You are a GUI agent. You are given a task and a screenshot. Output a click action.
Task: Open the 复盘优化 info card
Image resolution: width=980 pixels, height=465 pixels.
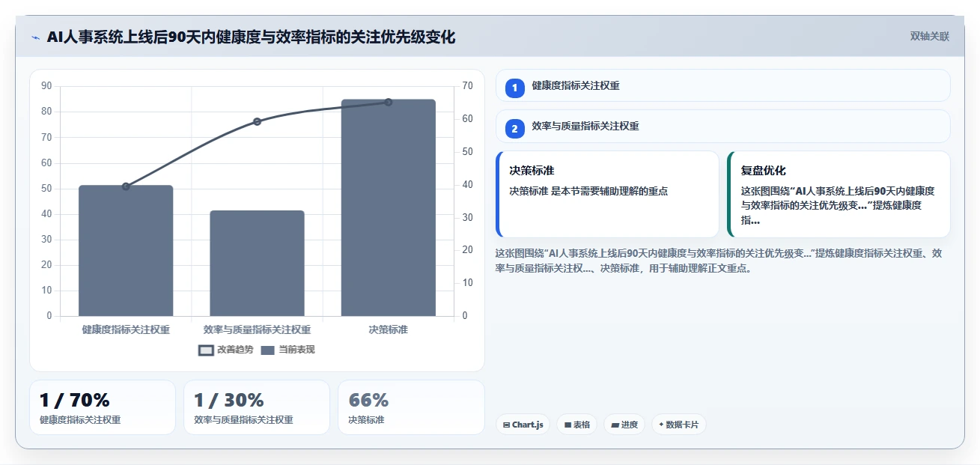pos(839,194)
